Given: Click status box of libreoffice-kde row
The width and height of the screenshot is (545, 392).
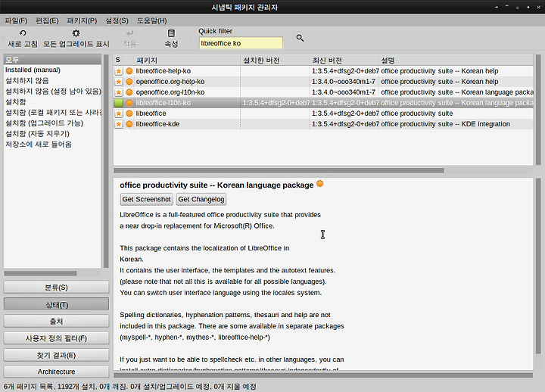Looking at the screenshot, I should (x=119, y=124).
